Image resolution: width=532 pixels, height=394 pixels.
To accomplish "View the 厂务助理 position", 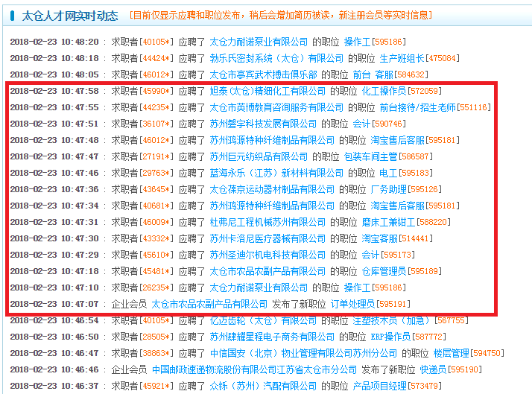I will 388,189.
